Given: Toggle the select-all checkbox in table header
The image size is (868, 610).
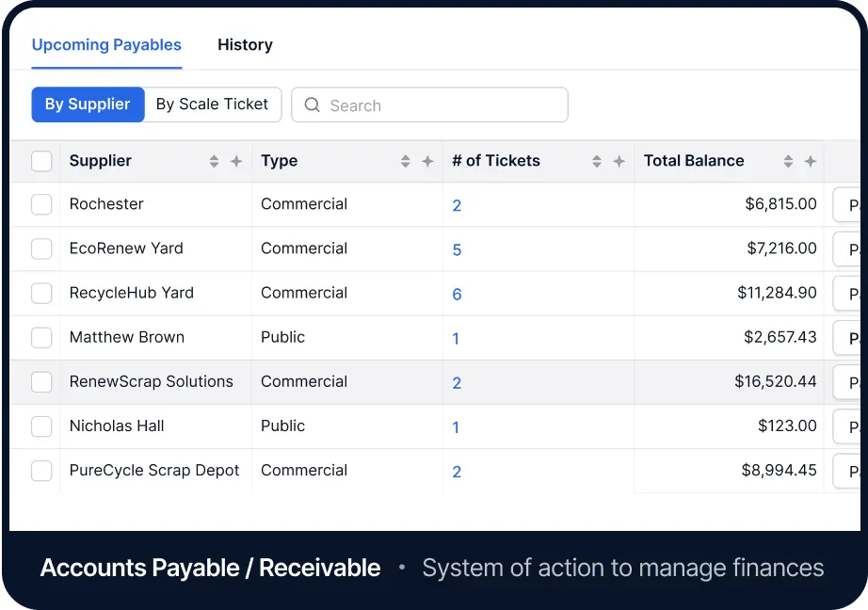Looking at the screenshot, I should 41,161.
